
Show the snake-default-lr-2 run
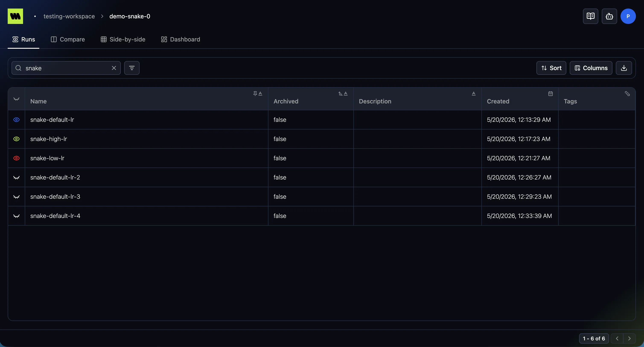point(16,178)
